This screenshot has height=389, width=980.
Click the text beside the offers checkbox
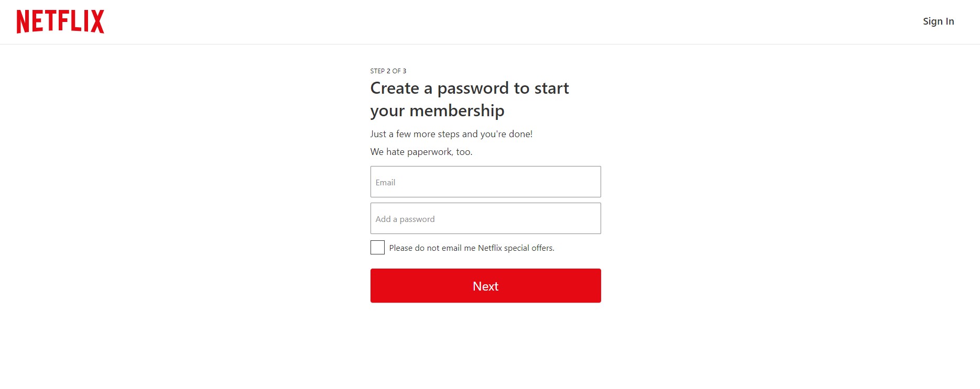point(471,247)
